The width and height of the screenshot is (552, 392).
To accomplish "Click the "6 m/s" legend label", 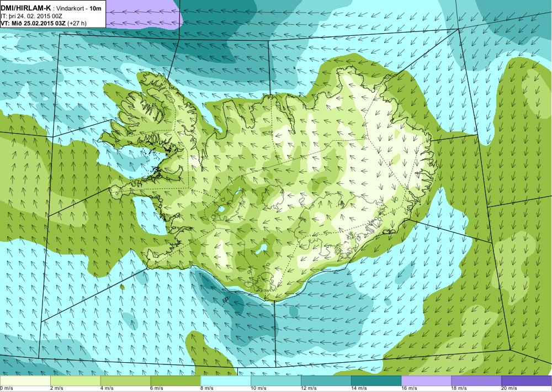I will point(157,389).
